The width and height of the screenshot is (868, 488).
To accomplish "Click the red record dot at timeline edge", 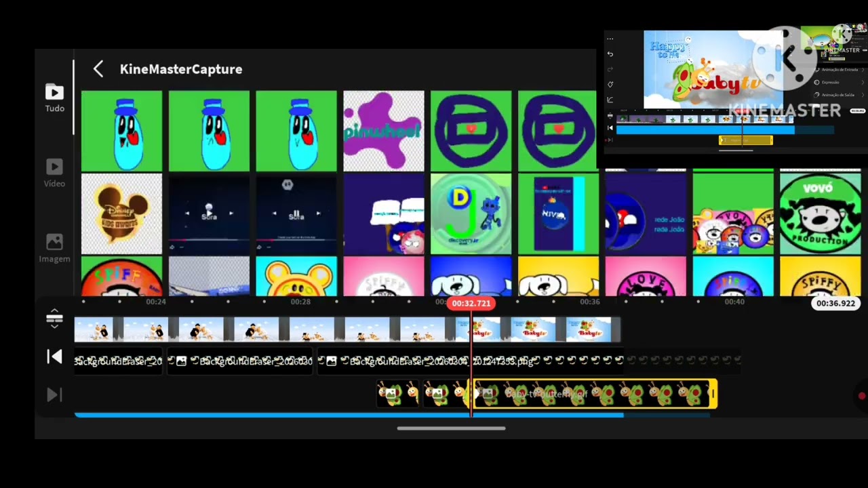I will pyautogui.click(x=862, y=396).
